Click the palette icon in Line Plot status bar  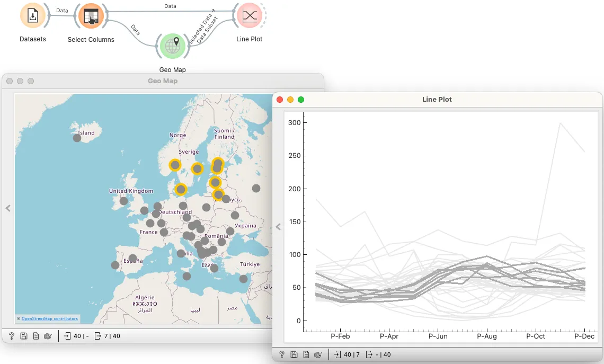[x=318, y=354]
